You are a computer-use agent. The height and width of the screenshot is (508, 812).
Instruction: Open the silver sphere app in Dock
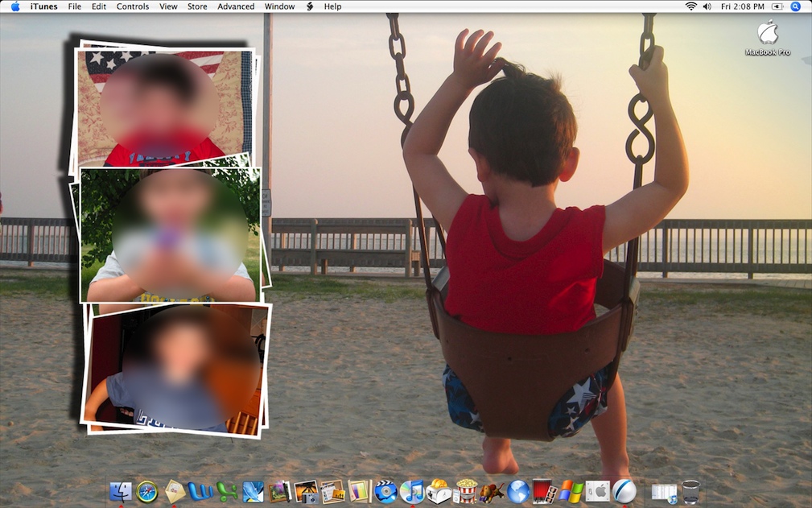point(624,491)
